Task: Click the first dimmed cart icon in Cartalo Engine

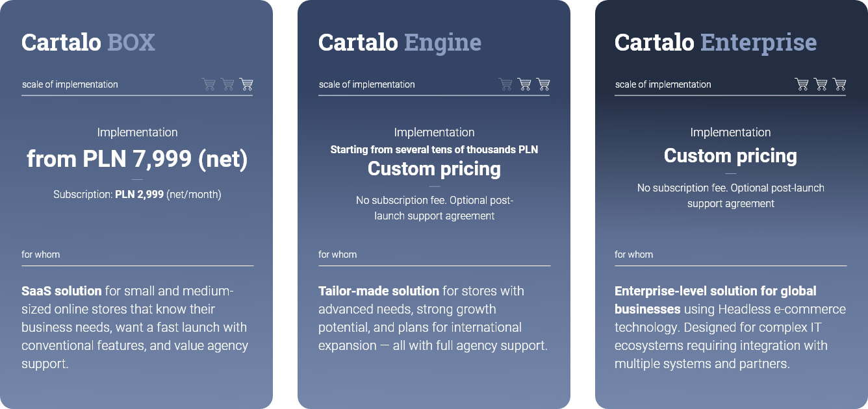Action: pyautogui.click(x=505, y=84)
